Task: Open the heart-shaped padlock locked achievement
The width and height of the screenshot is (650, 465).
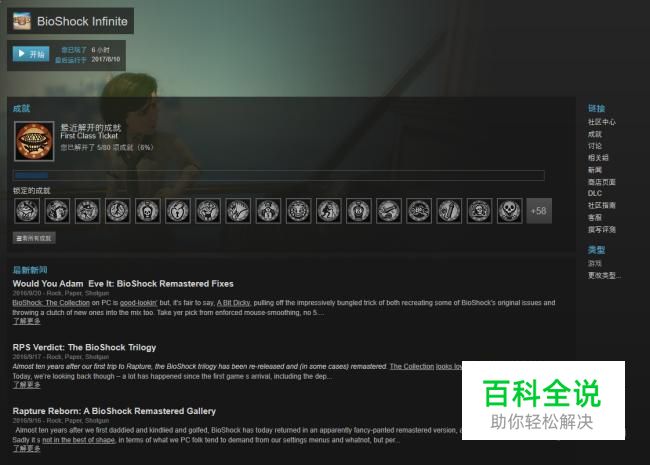Action: (x=178, y=211)
